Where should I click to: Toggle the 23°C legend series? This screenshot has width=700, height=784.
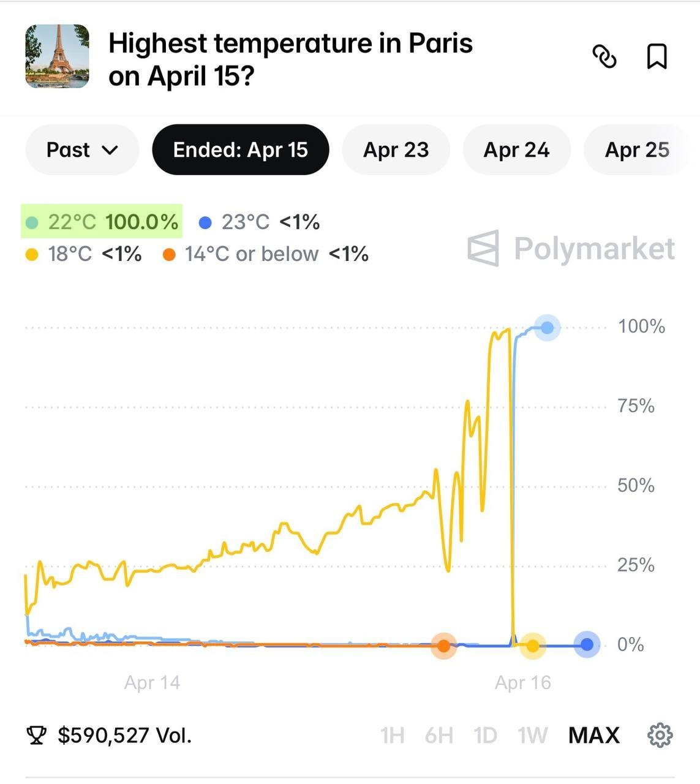pyautogui.click(x=260, y=222)
